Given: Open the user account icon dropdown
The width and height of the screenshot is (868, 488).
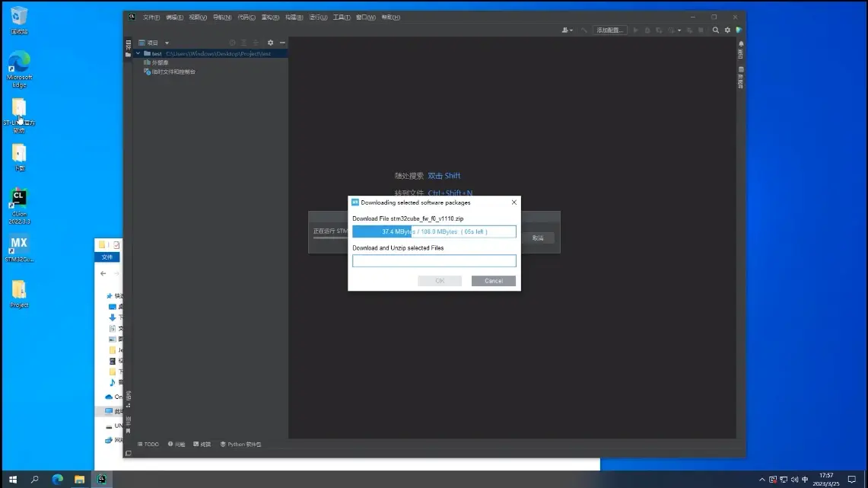Looking at the screenshot, I should (567, 30).
